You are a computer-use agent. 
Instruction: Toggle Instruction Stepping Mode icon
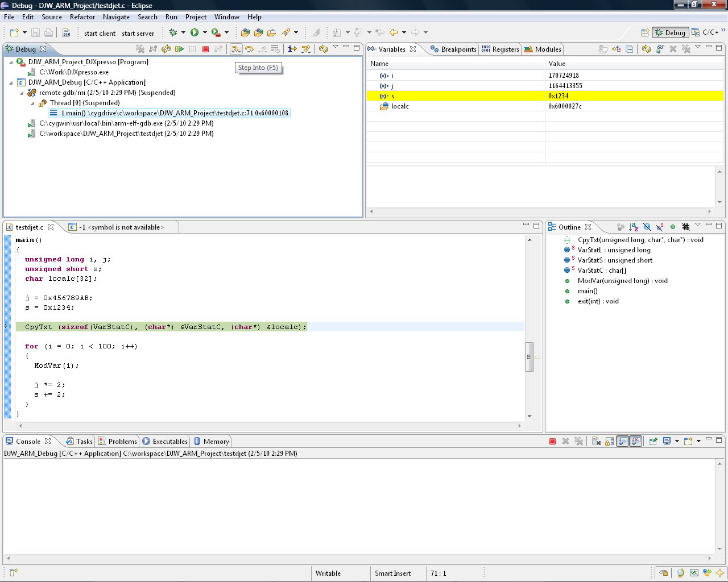pos(292,49)
